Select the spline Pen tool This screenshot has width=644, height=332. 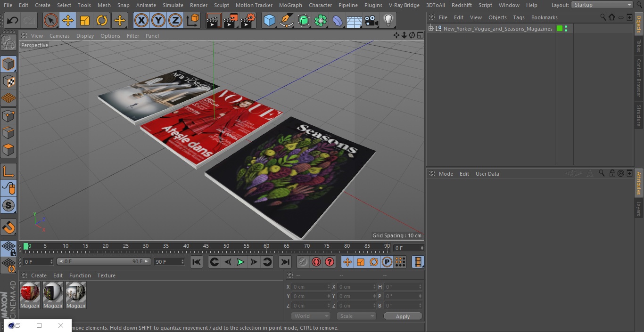tap(287, 20)
